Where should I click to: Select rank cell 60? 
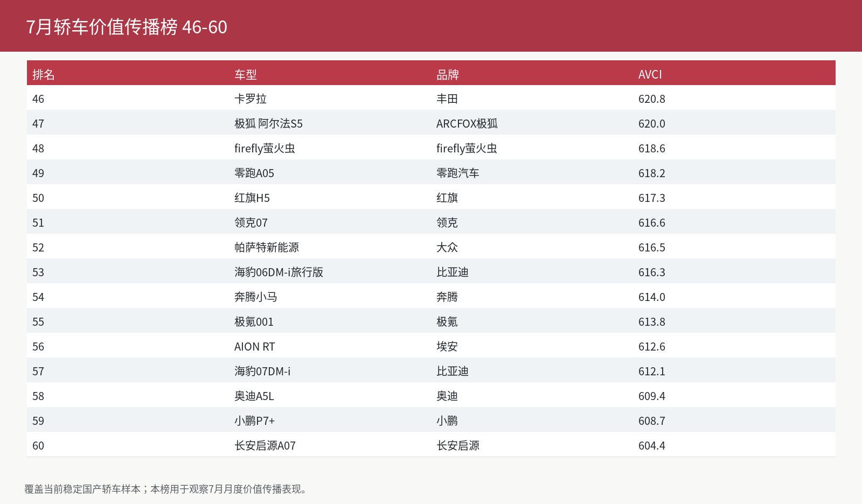pos(38,446)
